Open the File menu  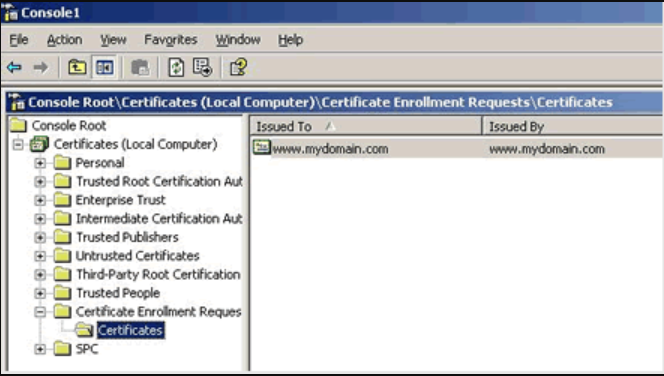19,40
